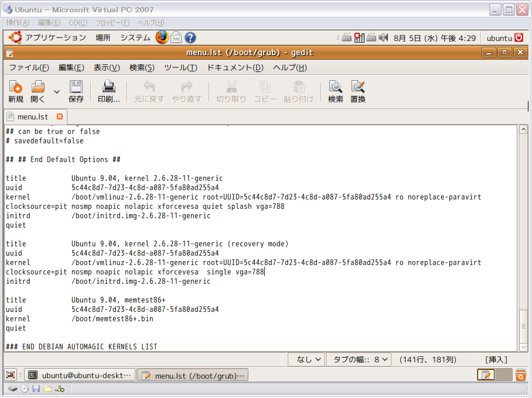Open the gedit Search menu
Screen dimensions: 532x398
[142, 67]
